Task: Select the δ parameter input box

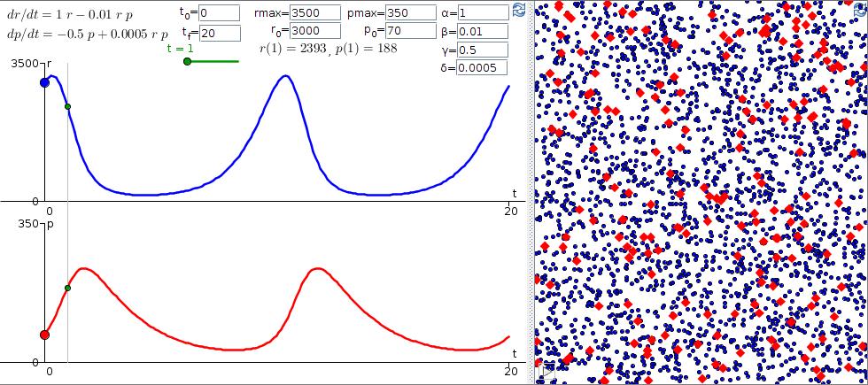Action: [x=483, y=68]
